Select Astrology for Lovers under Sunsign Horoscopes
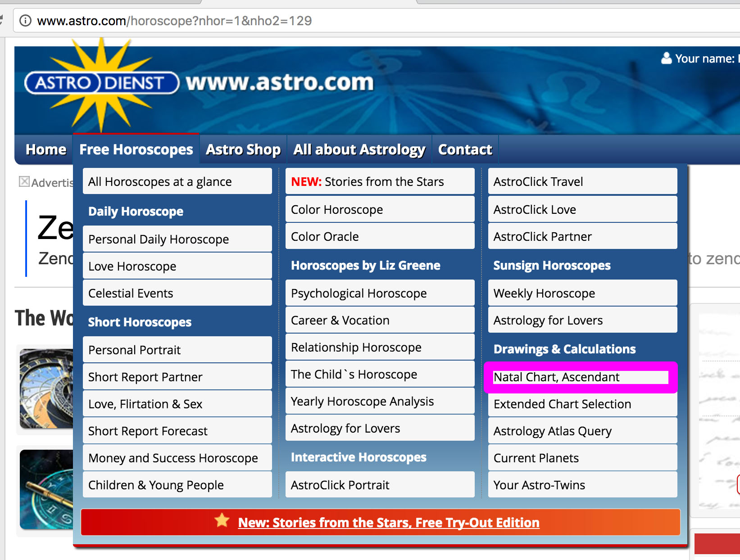This screenshot has height=560, width=740. (x=583, y=320)
